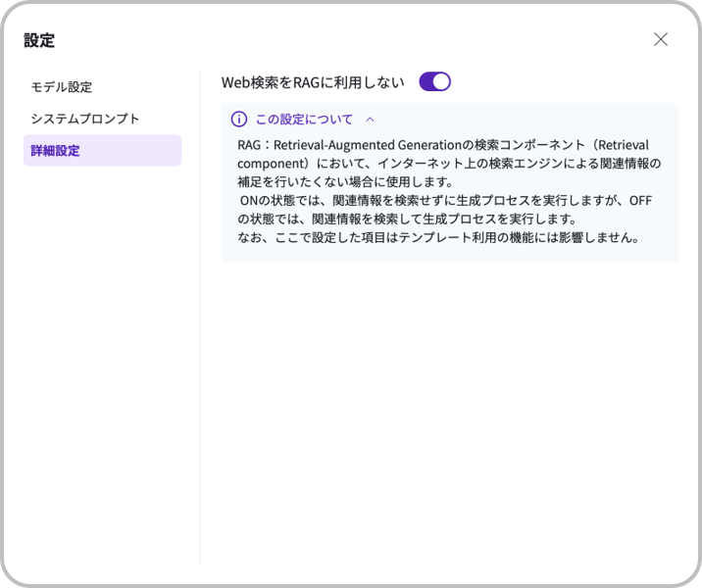Click the Retrieval-Augmented Generation description line
The image size is (702, 588).
[x=441, y=144]
